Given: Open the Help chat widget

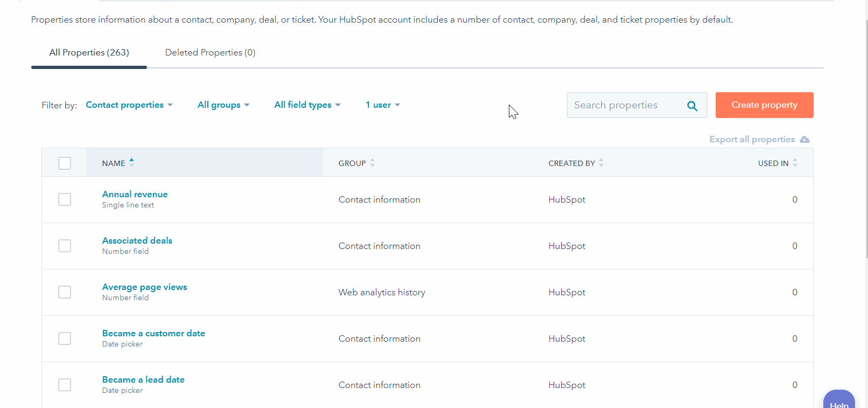Looking at the screenshot, I should click(838, 400).
